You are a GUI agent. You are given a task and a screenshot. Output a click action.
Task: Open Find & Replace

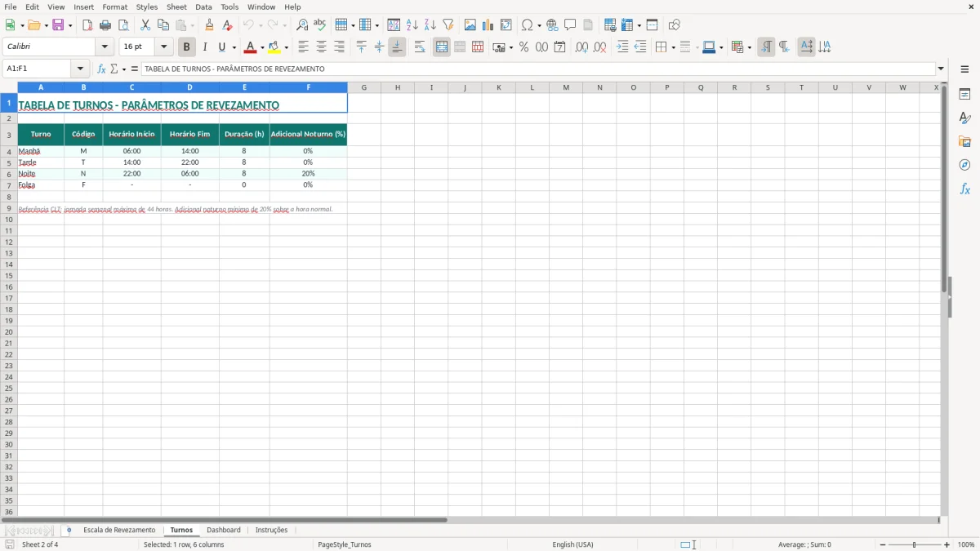302,25
